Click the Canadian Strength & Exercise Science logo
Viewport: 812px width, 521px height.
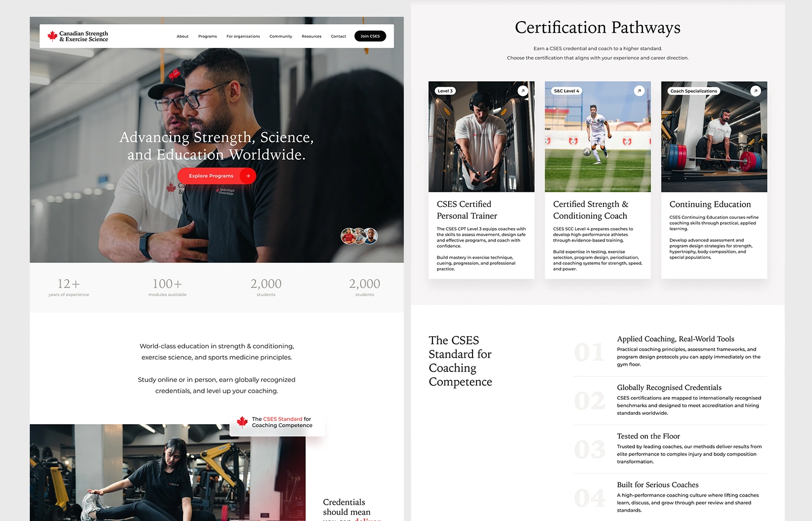click(x=77, y=36)
